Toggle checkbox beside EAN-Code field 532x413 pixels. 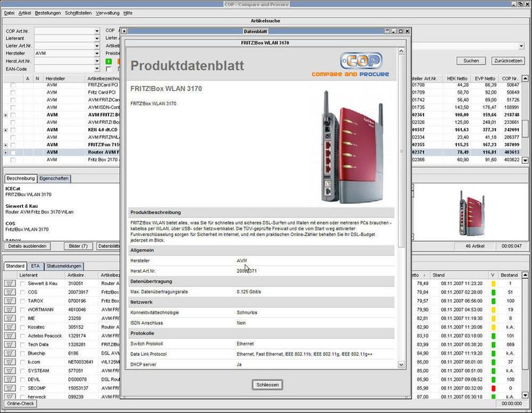coord(109,69)
